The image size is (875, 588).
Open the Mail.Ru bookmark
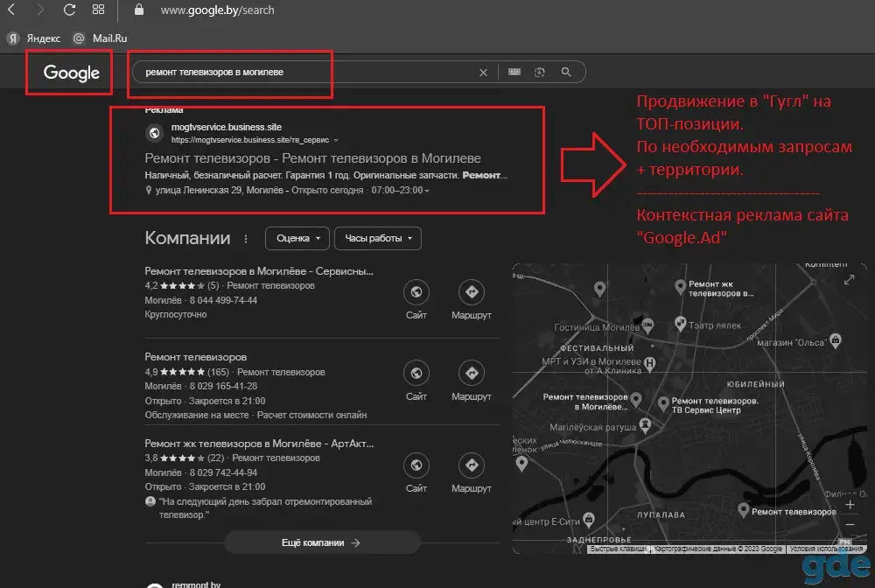pos(101,38)
